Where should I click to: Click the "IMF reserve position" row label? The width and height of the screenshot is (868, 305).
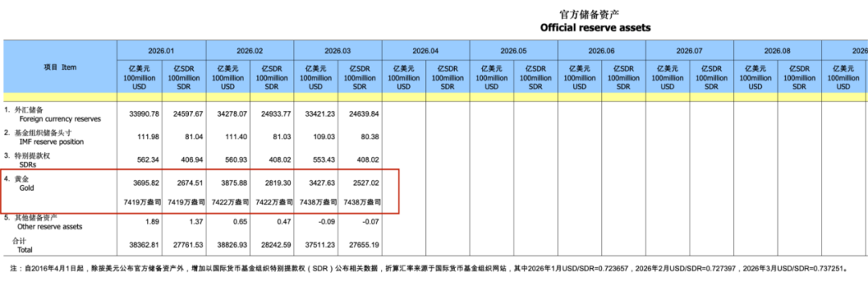coord(51,142)
